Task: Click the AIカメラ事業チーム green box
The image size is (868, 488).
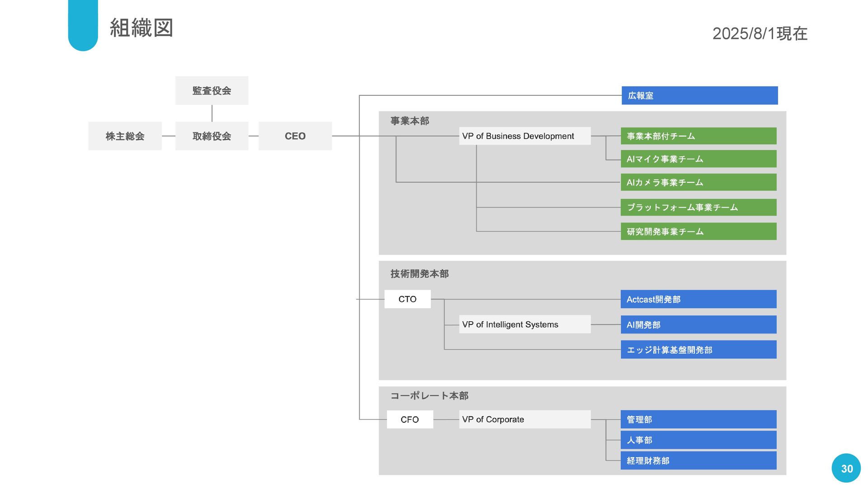Action: coord(698,183)
